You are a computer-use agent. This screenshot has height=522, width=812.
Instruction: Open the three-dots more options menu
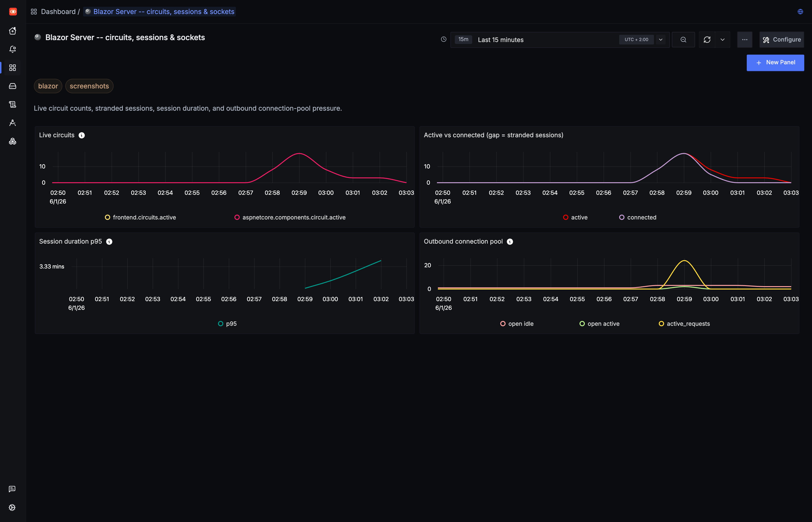[745, 40]
